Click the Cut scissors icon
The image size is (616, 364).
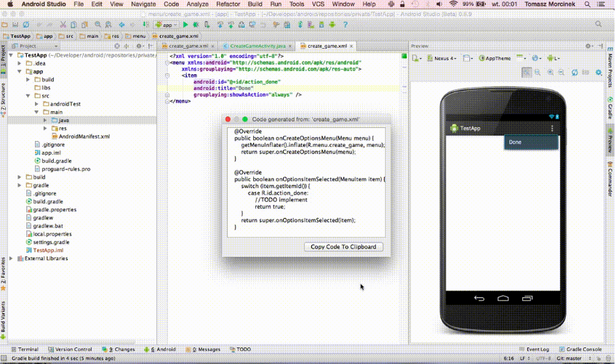click(63, 25)
